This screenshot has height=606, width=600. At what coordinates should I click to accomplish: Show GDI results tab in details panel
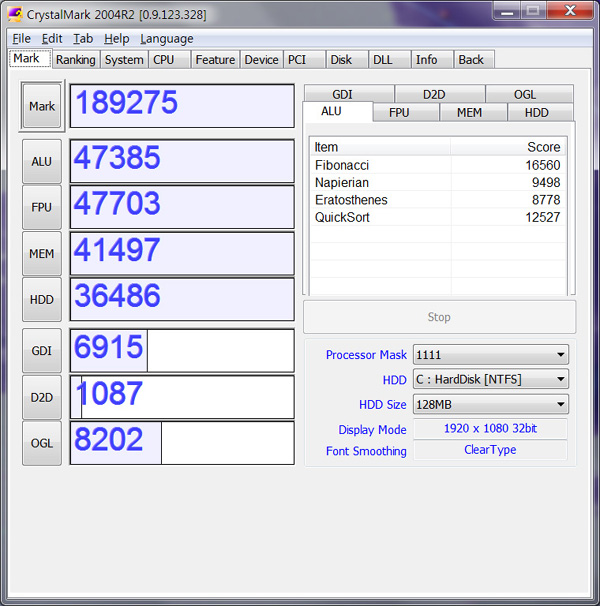pos(348,94)
